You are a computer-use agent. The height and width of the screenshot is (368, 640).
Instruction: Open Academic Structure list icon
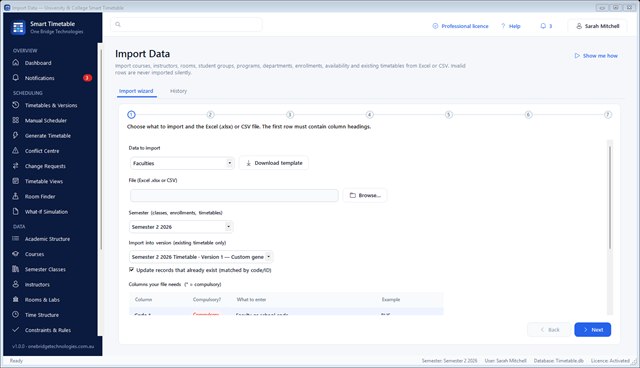16,239
